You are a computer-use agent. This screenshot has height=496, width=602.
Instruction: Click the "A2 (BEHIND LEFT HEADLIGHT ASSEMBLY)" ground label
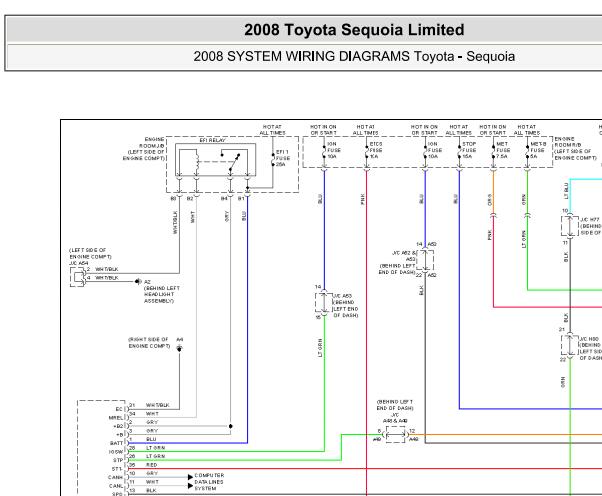[x=162, y=291]
